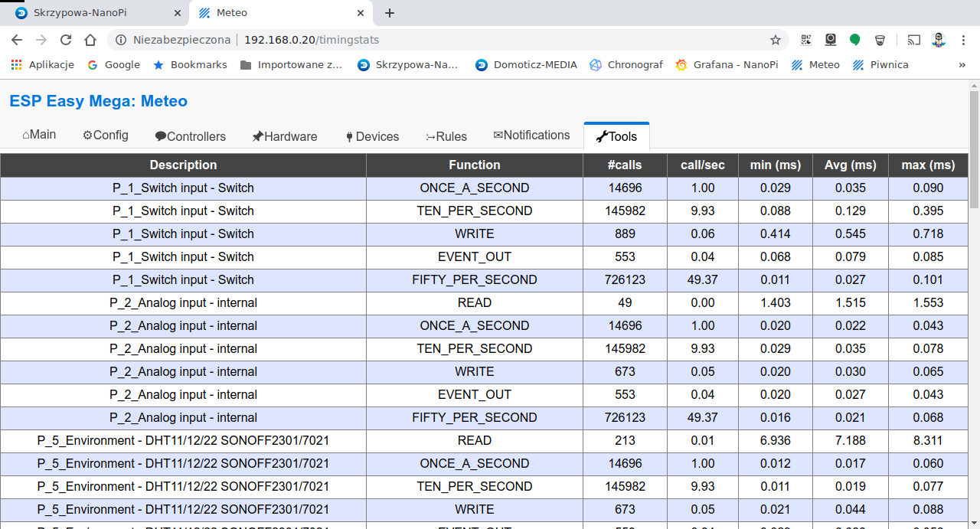Go back using browser back arrow
Viewport: 980px width, 529px height.
tap(17, 40)
